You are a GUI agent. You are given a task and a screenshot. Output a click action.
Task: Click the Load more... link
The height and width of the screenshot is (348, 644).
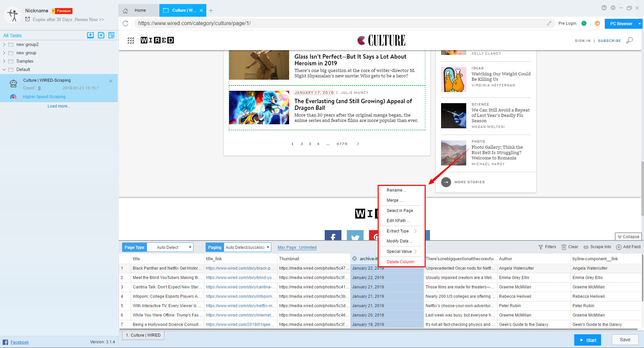(59, 106)
